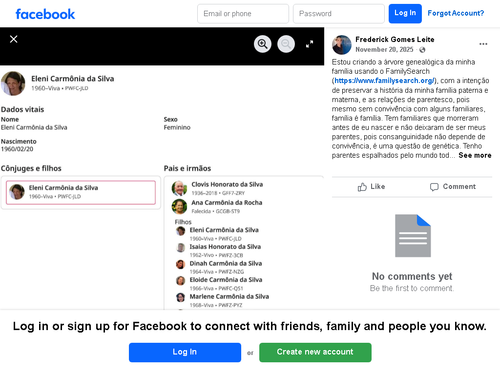Click Marlene Carmônia da Silva small avatar
Screen dimensions: 500x375
(181, 297)
